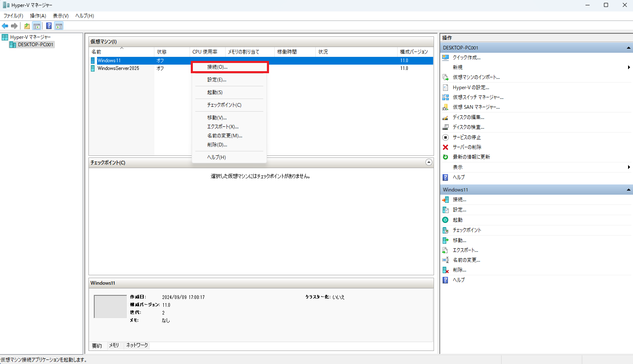Choose 削除(D)... from the context menu
The width and height of the screenshot is (633, 364).
(229, 145)
